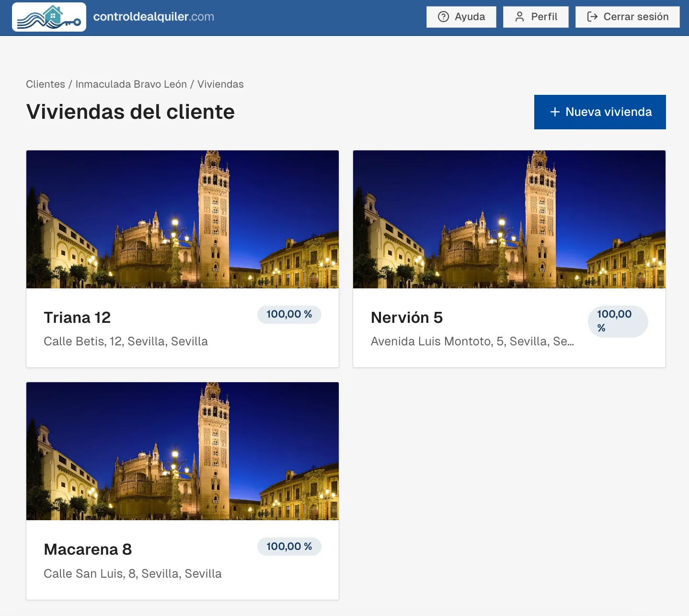Image resolution: width=689 pixels, height=616 pixels.
Task: Click the address Calle San Luis, 8
Action: pos(133,574)
